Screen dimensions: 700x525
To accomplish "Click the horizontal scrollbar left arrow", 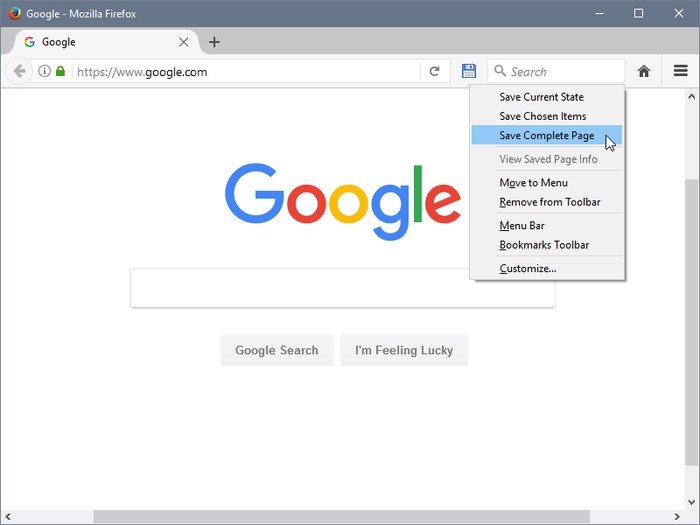I will pos(8,517).
